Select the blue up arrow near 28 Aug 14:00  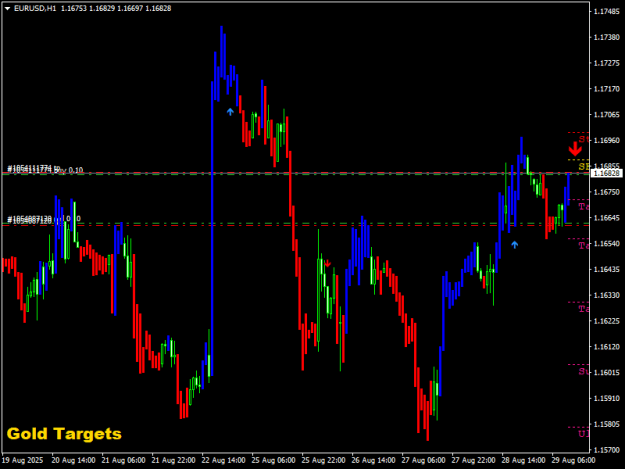point(515,245)
